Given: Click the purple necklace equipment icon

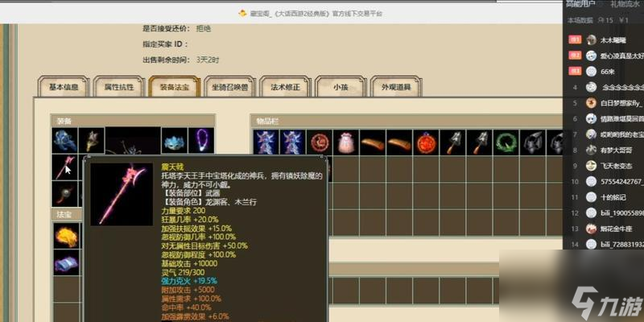Looking at the screenshot, I should tap(201, 140).
